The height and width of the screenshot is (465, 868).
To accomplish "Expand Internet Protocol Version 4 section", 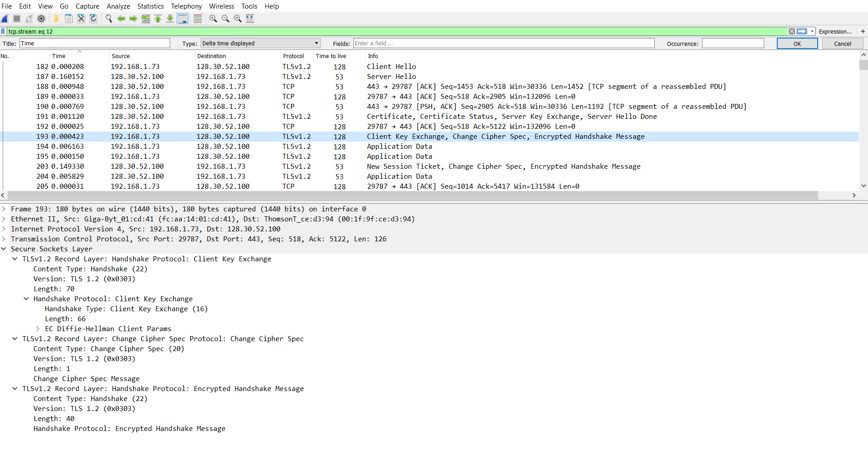I will pyautogui.click(x=4, y=229).
